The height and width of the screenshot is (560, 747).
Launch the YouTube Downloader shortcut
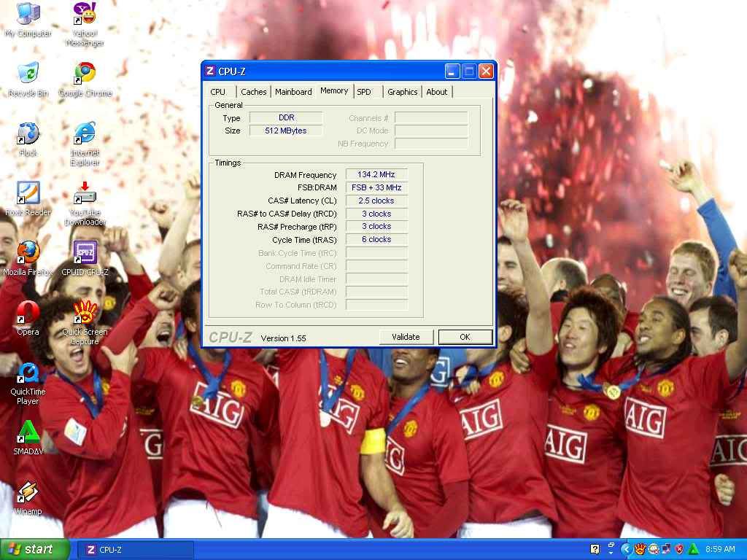click(x=85, y=203)
